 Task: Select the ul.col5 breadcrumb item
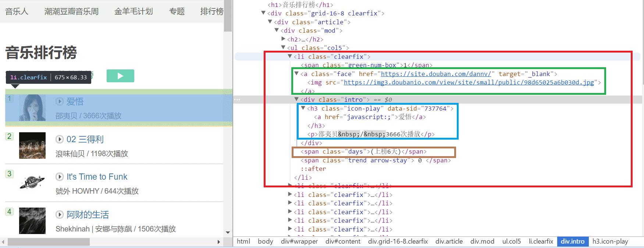tap(512, 241)
